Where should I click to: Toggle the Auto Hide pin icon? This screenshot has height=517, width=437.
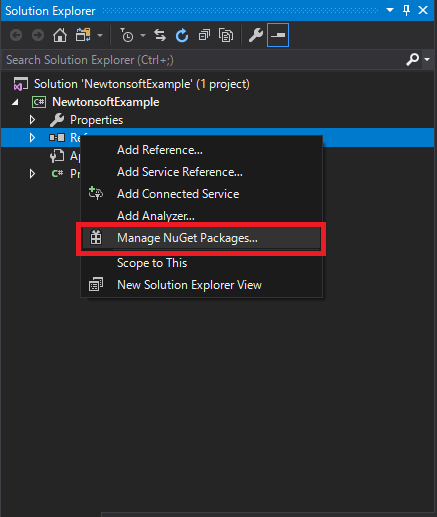[x=406, y=10]
